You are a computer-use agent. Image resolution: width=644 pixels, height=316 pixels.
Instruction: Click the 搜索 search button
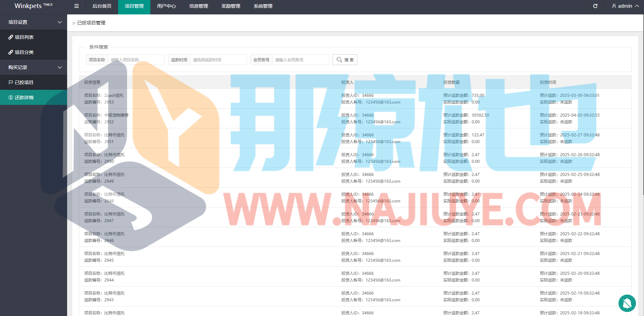pos(345,60)
